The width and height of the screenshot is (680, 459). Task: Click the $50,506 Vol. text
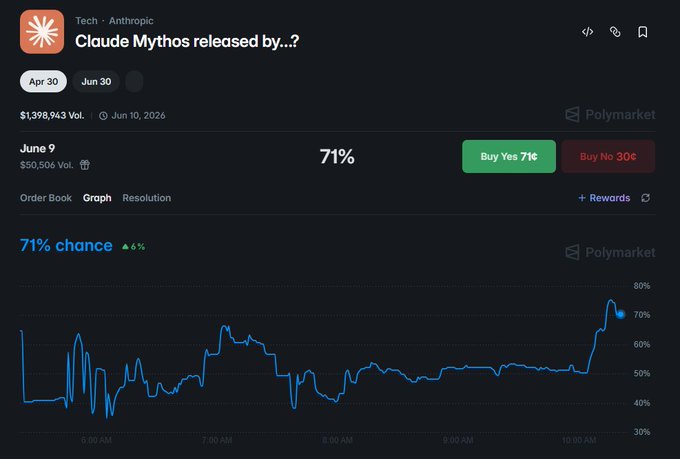pos(46,165)
